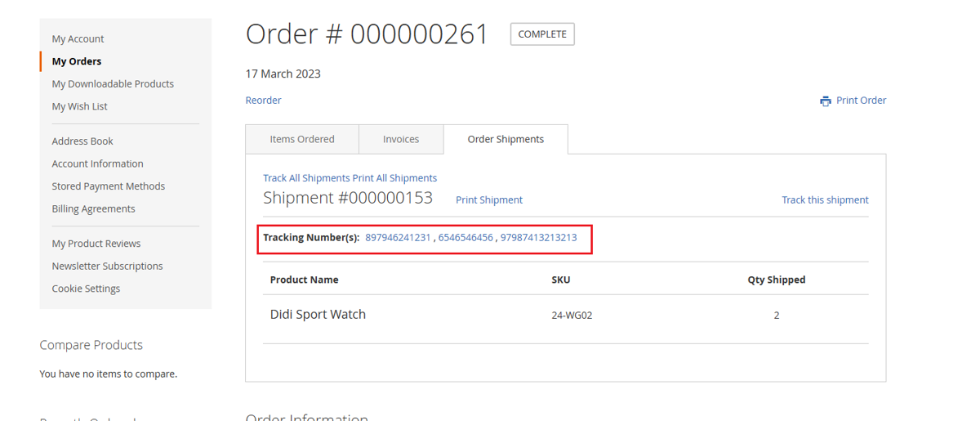Go to My Account in sidebar
This screenshot has width=980, height=421.
pos(78,38)
